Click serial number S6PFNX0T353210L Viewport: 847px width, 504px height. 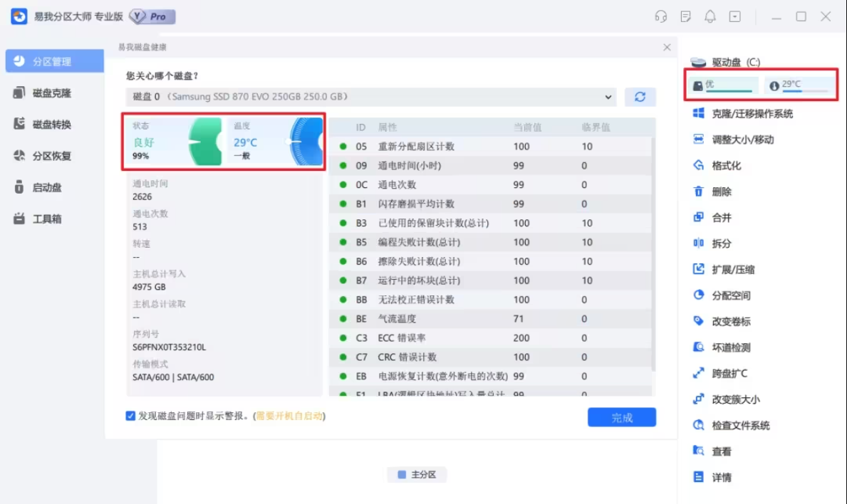pos(169,347)
